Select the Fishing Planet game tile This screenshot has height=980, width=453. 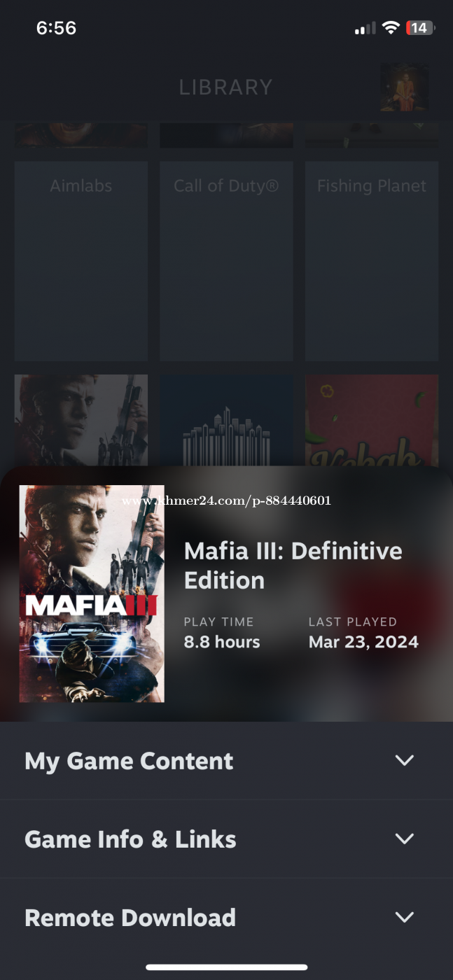click(x=372, y=261)
